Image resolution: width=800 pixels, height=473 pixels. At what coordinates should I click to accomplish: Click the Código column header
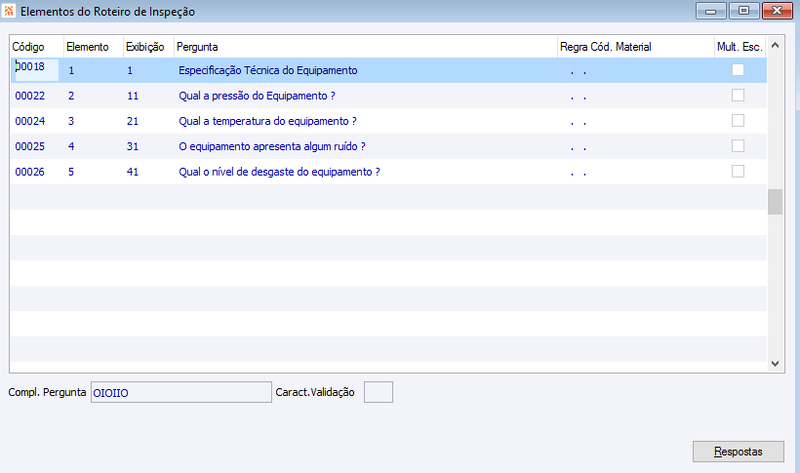[37, 47]
